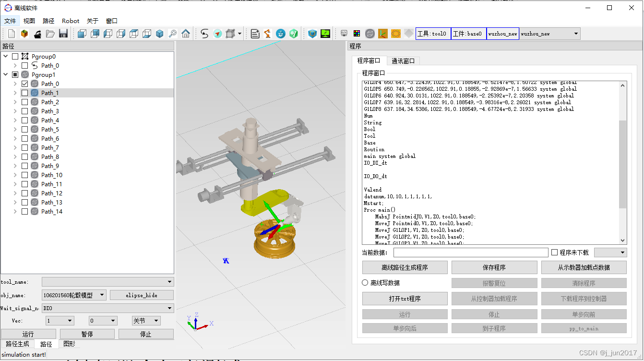
Task: Click the green monitor screen icon
Action: tap(325, 34)
